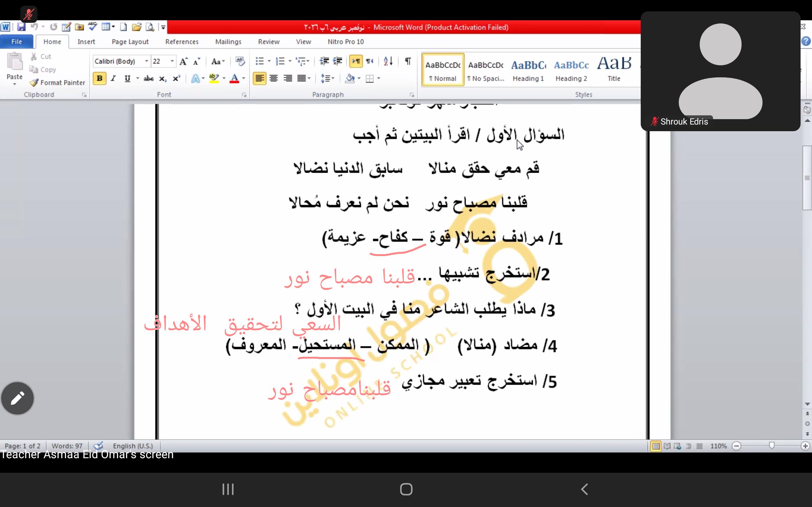Click the Sort A-Z icon
The width and height of the screenshot is (812, 507).
coord(388,61)
